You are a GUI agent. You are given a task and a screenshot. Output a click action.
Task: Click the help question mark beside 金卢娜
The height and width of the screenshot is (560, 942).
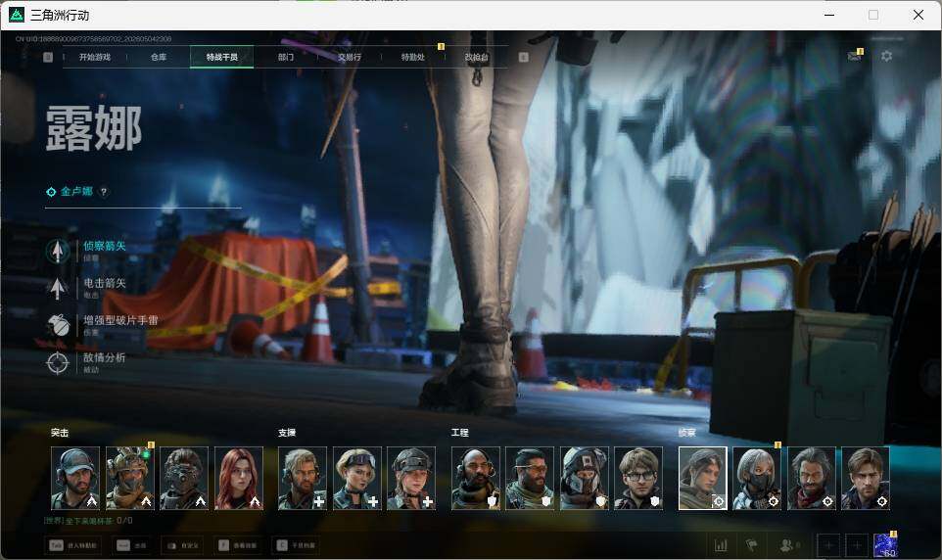[x=104, y=192]
